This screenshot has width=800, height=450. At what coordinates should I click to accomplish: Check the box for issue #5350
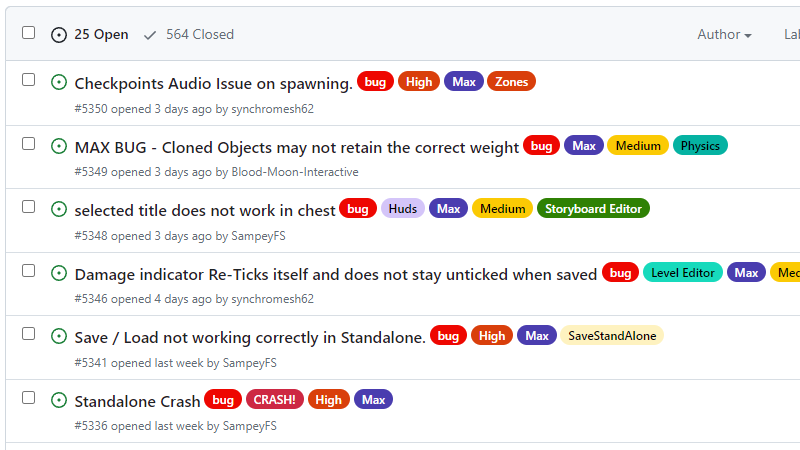coord(29,80)
